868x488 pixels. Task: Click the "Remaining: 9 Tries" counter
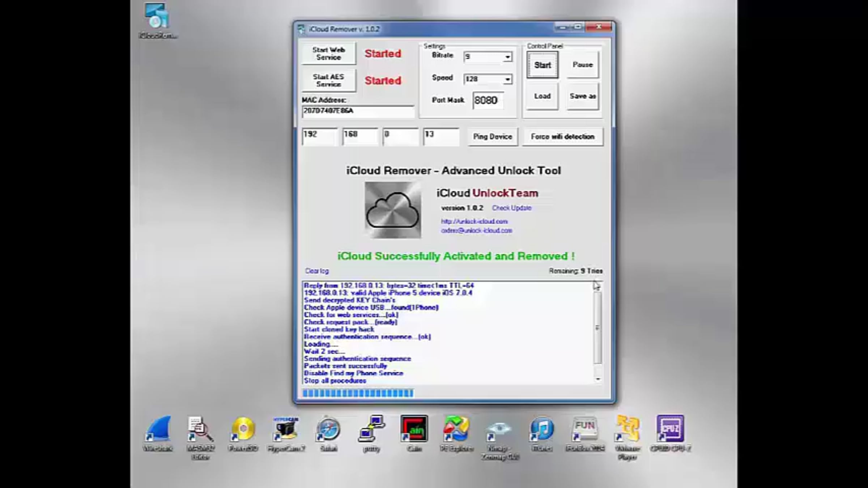(x=576, y=271)
